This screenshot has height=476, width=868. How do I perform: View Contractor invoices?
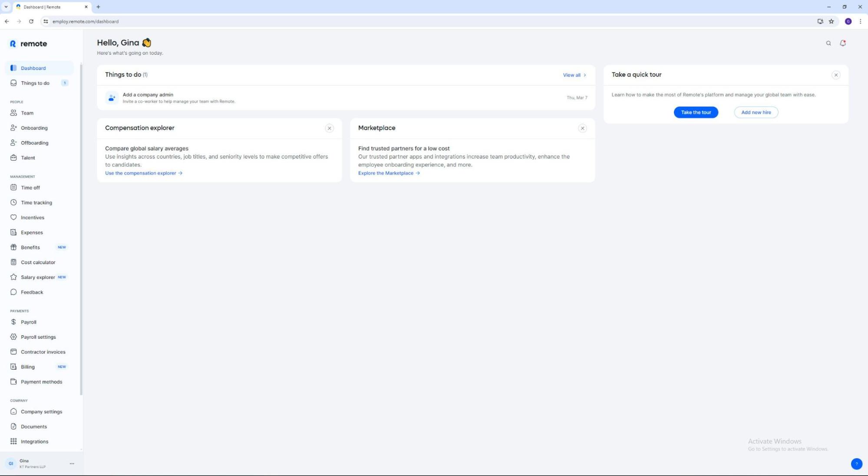click(x=43, y=351)
